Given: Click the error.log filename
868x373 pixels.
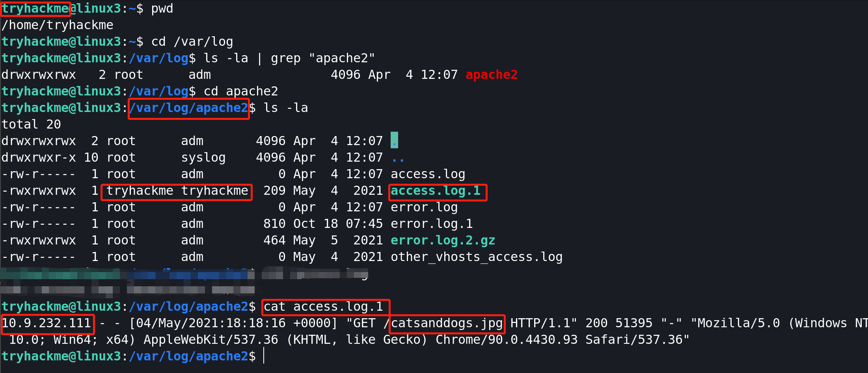Looking at the screenshot, I should coord(424,207).
